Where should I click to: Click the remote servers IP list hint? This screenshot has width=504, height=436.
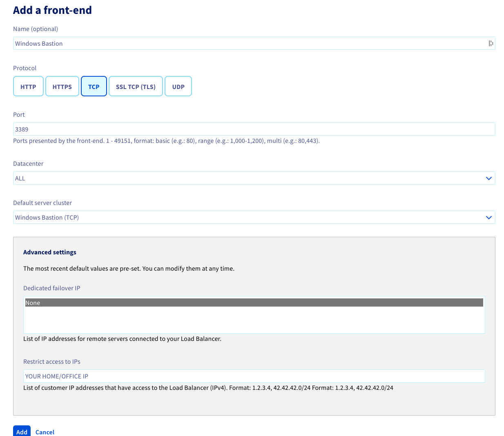(123, 339)
